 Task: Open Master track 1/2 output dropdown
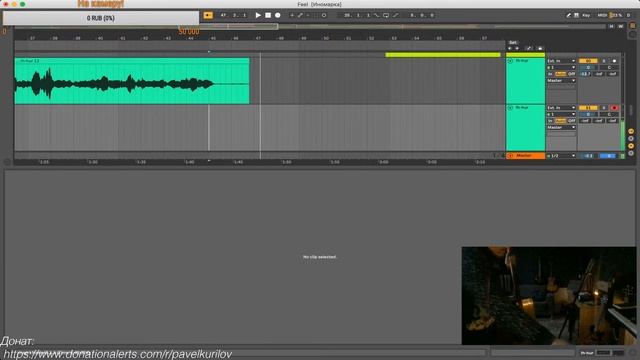tap(561, 156)
